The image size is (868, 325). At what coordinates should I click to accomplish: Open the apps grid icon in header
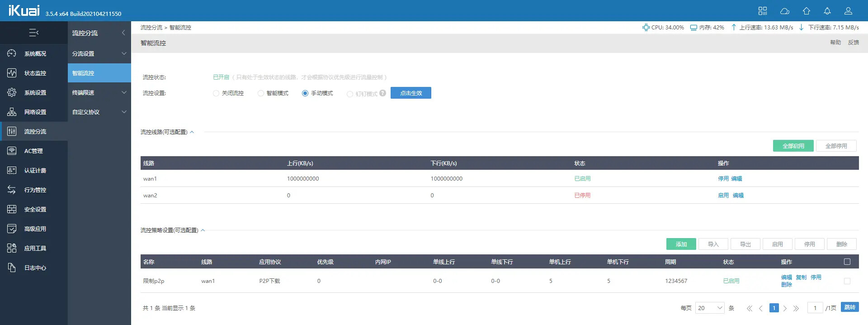763,11
